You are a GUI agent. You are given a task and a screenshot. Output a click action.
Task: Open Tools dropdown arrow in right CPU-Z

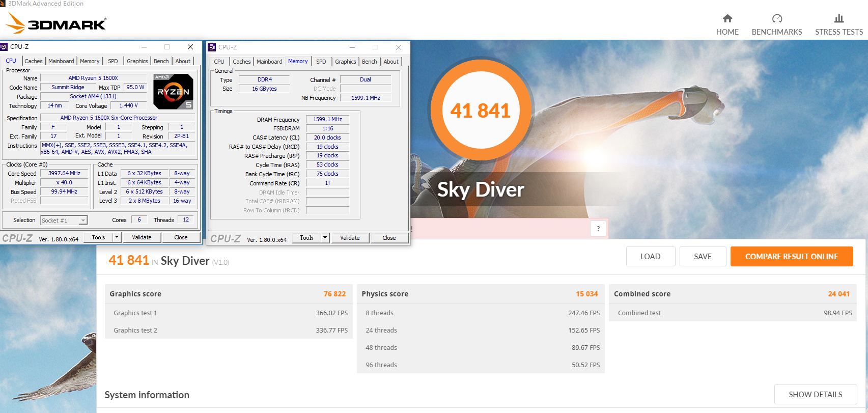325,238
